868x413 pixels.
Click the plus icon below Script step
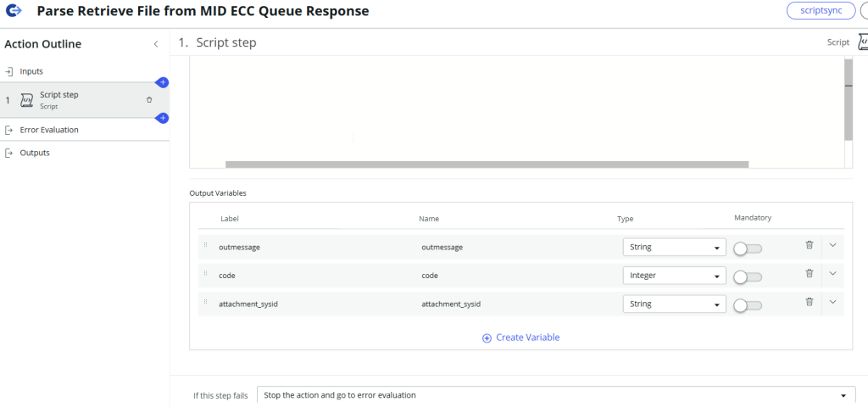pyautogui.click(x=163, y=118)
